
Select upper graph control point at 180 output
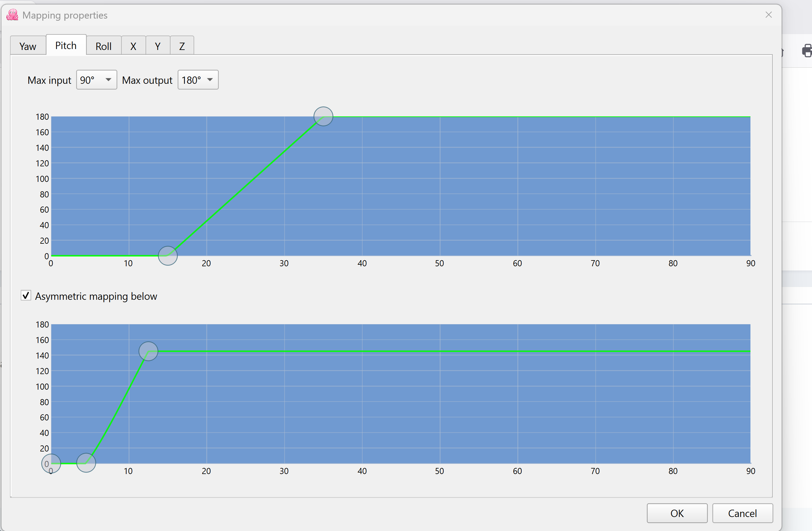tap(324, 116)
